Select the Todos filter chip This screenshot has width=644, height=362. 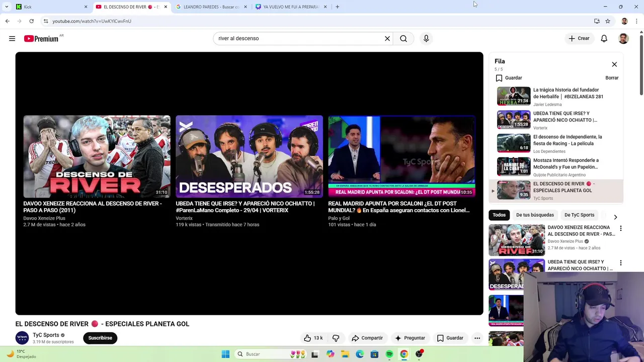click(x=499, y=215)
